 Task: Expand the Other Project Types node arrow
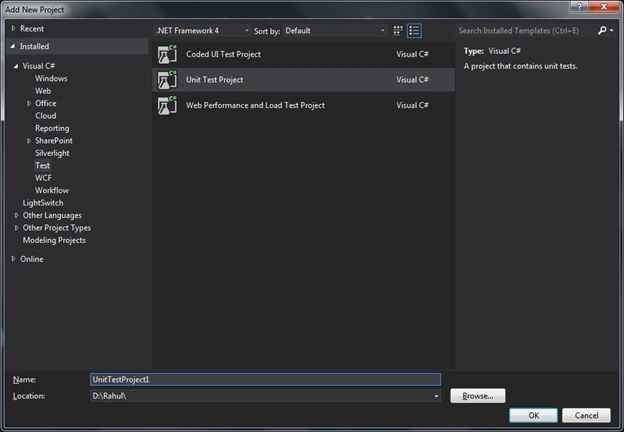click(16, 228)
